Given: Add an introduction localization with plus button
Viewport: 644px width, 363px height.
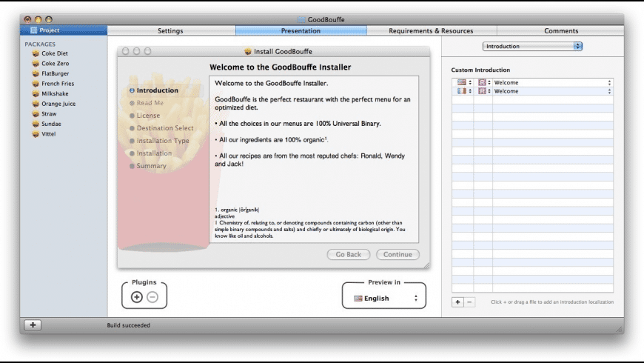Looking at the screenshot, I should pyautogui.click(x=457, y=302).
